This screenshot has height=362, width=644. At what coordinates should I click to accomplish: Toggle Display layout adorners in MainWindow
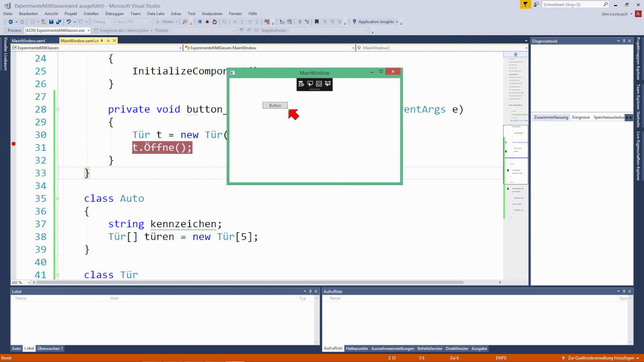[x=318, y=84]
